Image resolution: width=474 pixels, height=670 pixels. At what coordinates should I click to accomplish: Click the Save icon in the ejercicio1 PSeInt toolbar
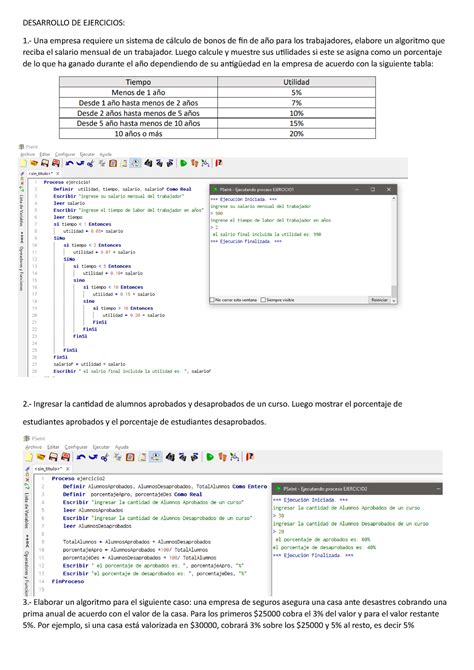coord(45,163)
